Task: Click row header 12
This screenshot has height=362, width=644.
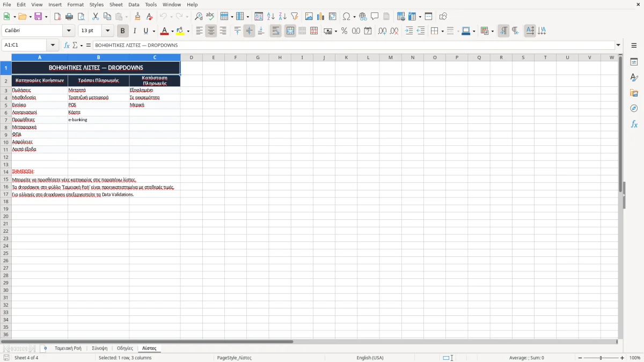Action: coord(6,157)
